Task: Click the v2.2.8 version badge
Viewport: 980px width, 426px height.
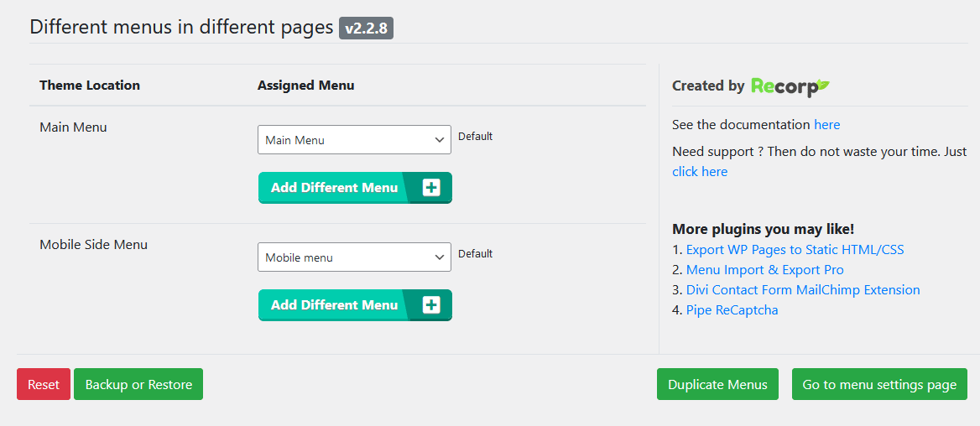Action: pos(366,28)
